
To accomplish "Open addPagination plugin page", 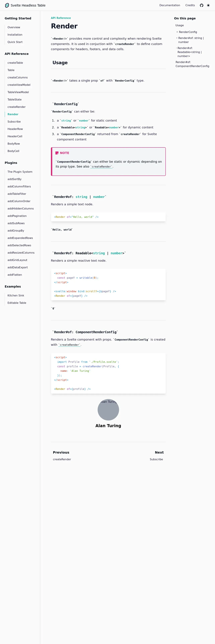I will tap(17, 216).
